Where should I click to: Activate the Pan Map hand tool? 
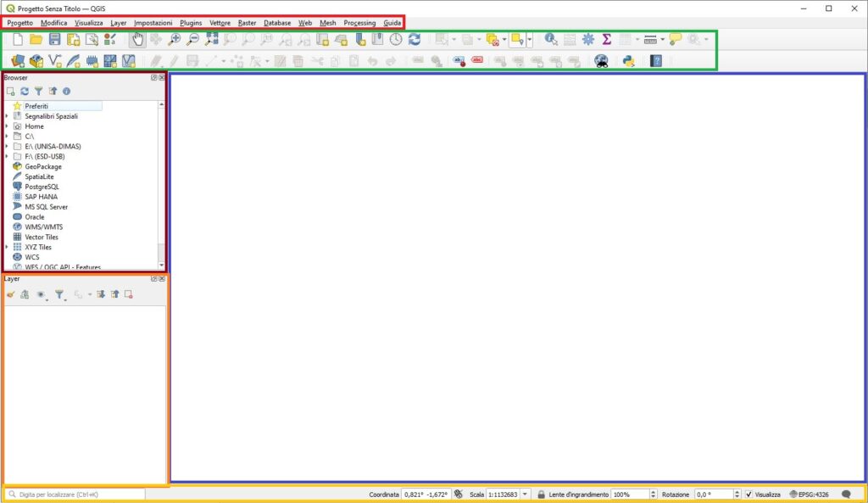tap(137, 39)
